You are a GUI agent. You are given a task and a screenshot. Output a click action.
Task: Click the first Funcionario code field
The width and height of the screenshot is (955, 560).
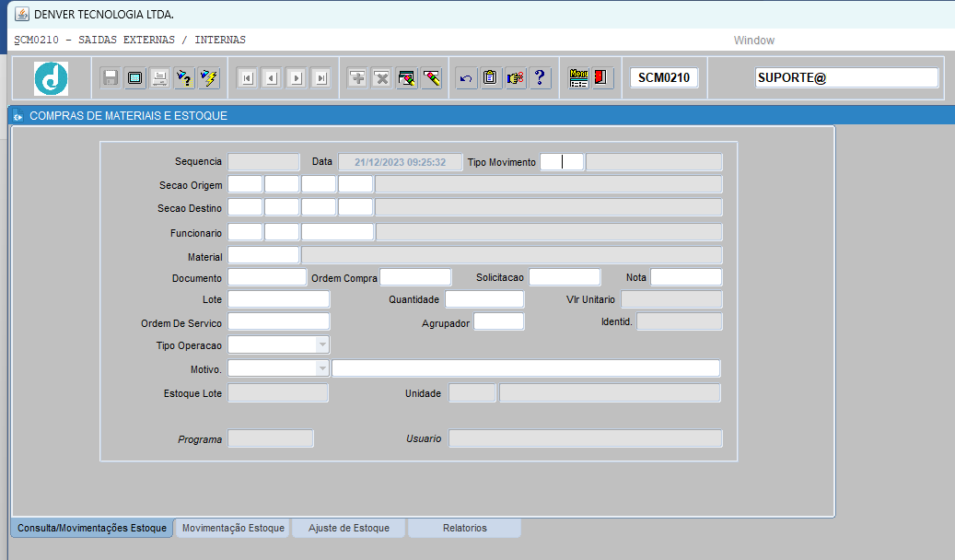pyautogui.click(x=245, y=232)
